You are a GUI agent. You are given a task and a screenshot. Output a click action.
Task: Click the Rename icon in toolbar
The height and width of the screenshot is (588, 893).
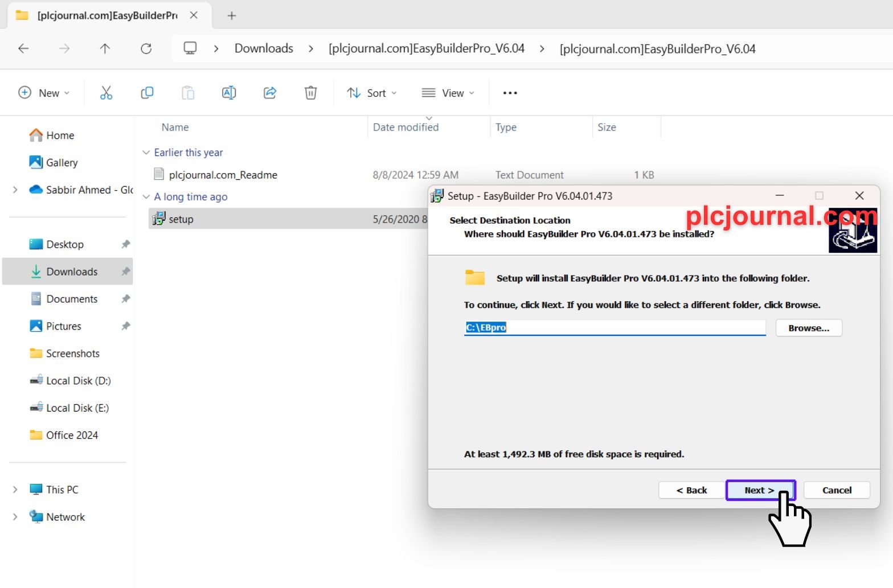coord(228,93)
